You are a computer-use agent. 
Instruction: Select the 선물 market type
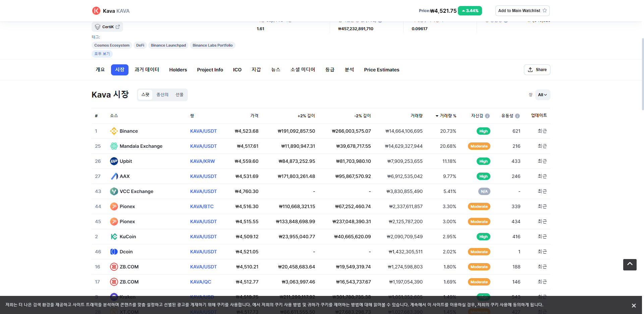[x=179, y=95]
